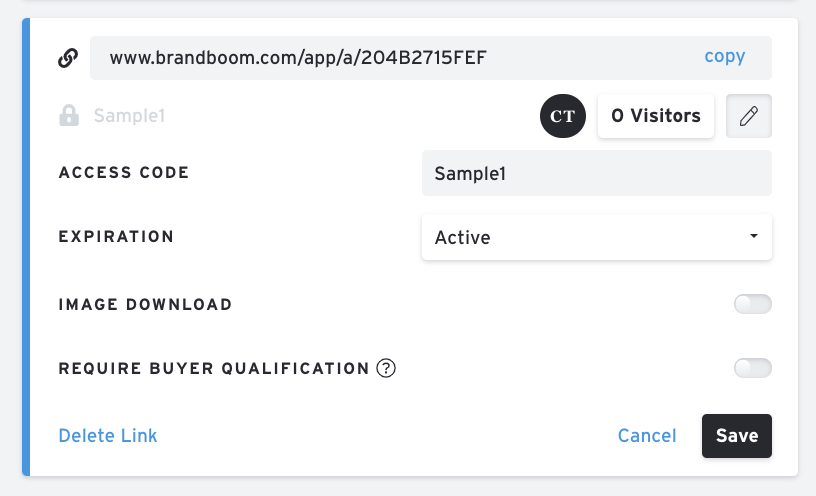Cancel the link edits
Viewport: 816px width, 496px height.
[x=647, y=435]
